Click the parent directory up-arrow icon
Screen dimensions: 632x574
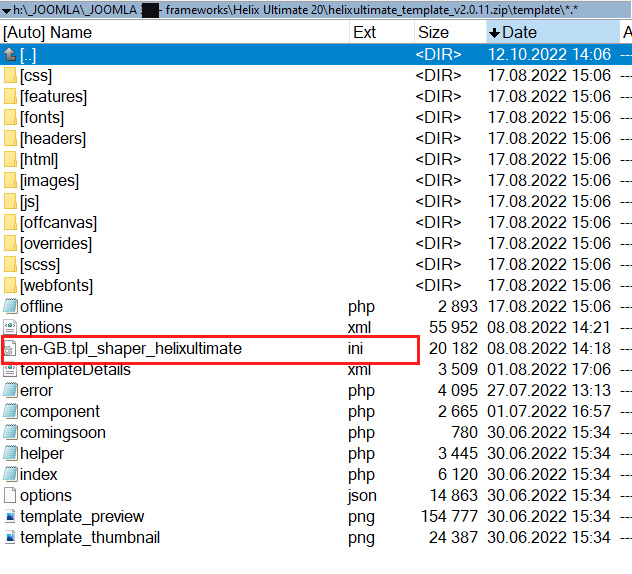coord(10,54)
